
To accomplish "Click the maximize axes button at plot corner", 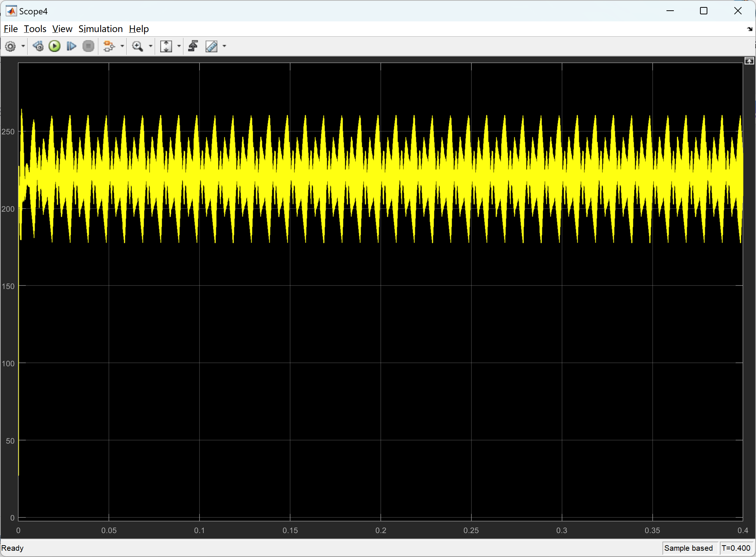I will pyautogui.click(x=749, y=61).
